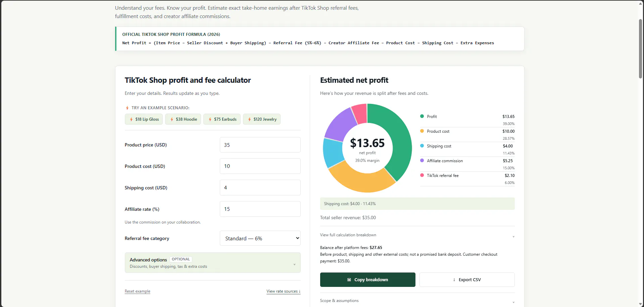Click the Export CSV button
644x307 pixels.
467,280
